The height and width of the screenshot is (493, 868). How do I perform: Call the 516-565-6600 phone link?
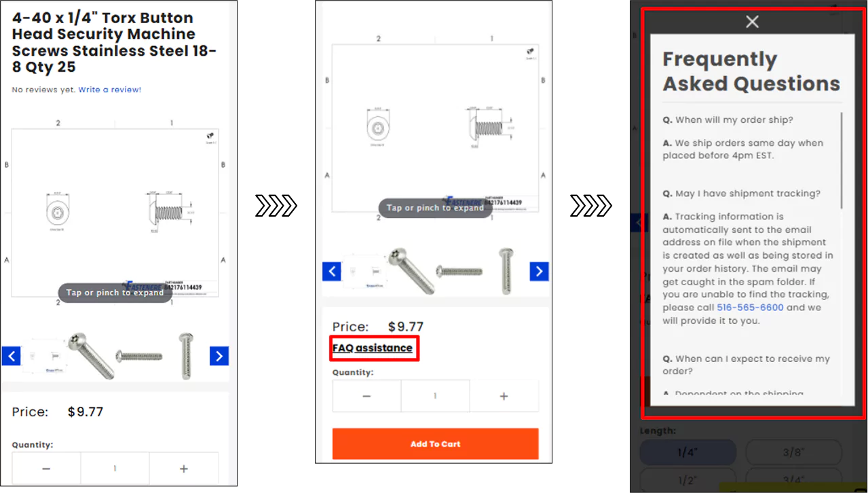pyautogui.click(x=750, y=308)
